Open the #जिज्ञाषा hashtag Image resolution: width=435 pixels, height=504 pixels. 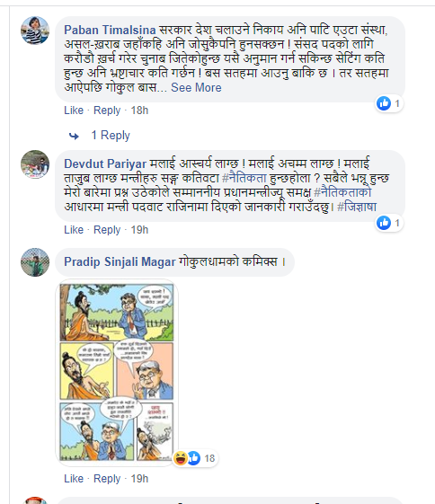[x=357, y=207]
